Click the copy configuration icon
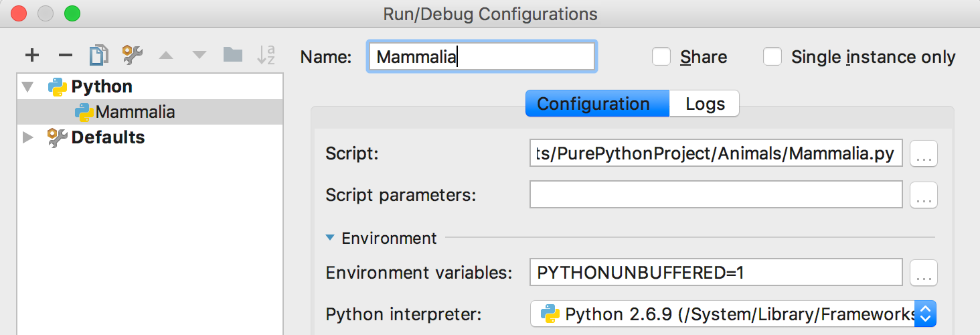The image size is (980, 335). [98, 56]
